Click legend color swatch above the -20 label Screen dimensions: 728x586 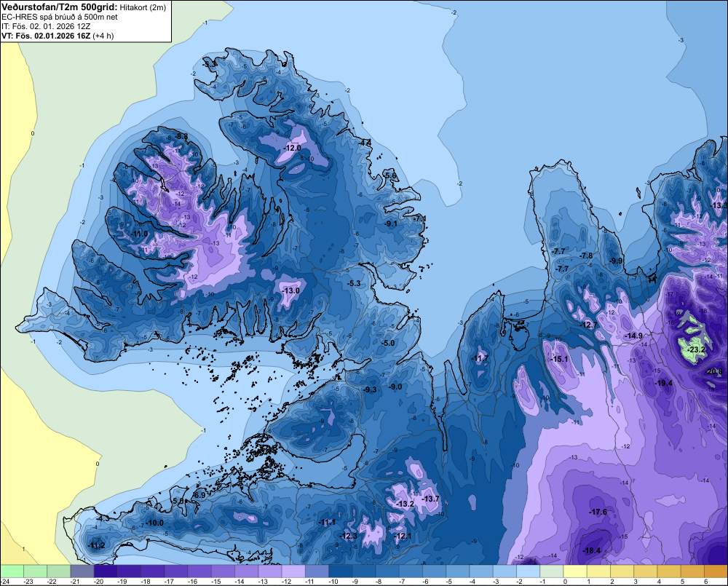pos(106,571)
